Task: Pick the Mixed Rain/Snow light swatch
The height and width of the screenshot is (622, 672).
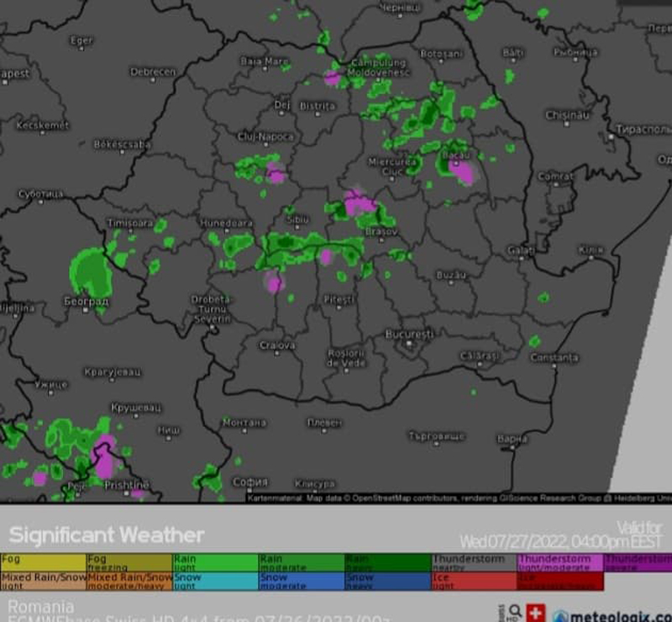Action: pos(44,581)
